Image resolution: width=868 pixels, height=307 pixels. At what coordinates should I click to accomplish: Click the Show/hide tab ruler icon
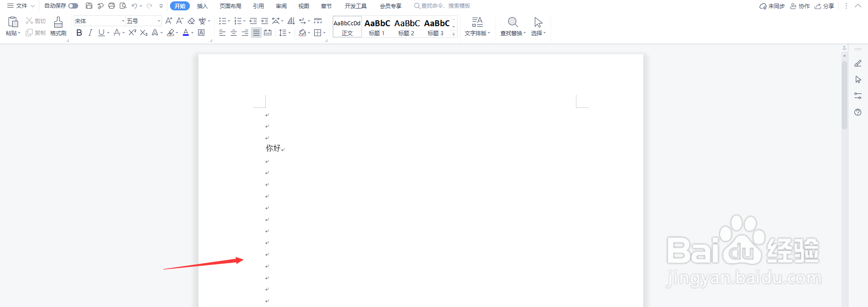tap(318, 21)
